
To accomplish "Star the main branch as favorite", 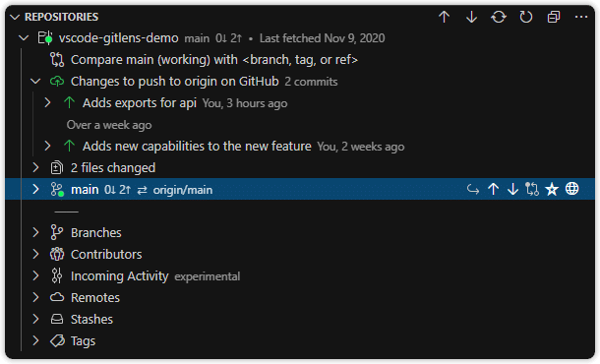I will [x=552, y=190].
